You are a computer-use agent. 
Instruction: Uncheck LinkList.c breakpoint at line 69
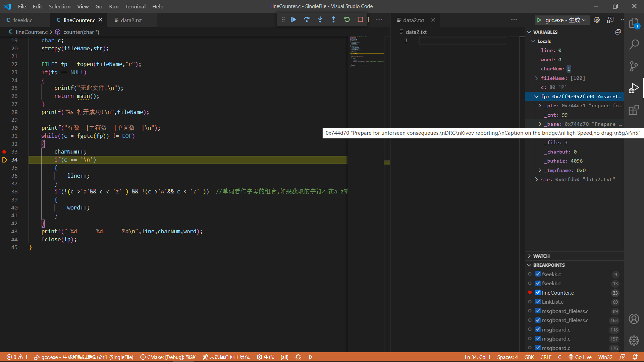pyautogui.click(x=538, y=302)
